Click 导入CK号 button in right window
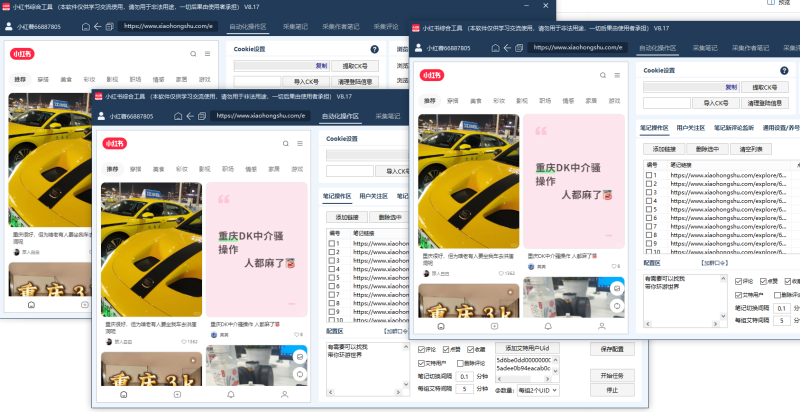Viewport: 800px width, 412px height. (x=715, y=103)
